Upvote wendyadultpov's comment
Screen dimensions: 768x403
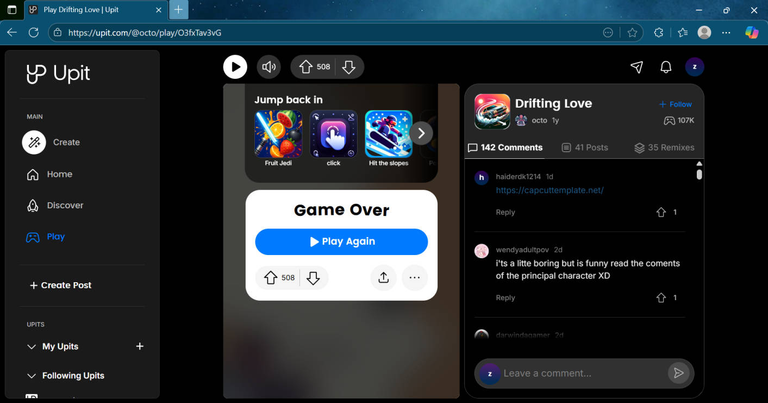tap(661, 298)
